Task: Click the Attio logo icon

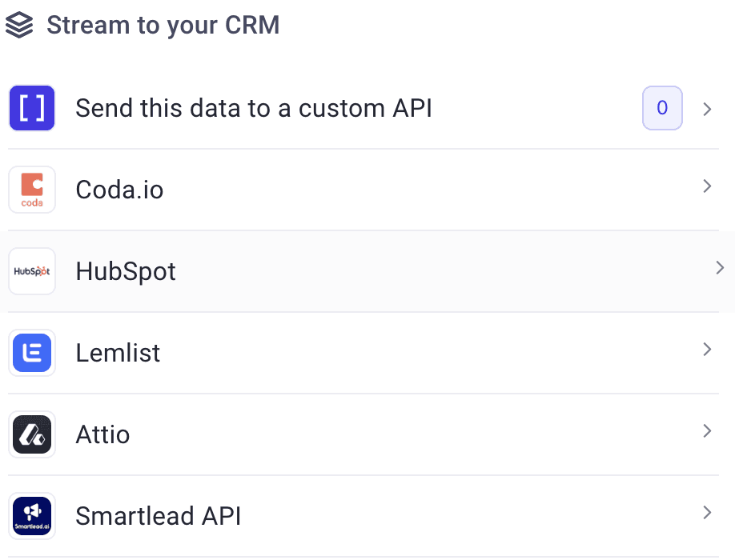Action: point(32,434)
